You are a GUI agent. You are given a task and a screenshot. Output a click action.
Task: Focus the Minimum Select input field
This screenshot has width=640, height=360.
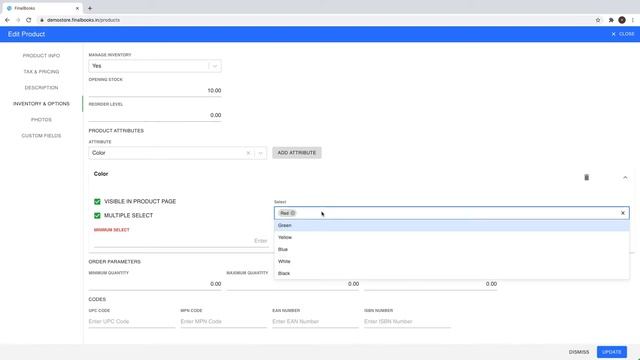(181, 241)
